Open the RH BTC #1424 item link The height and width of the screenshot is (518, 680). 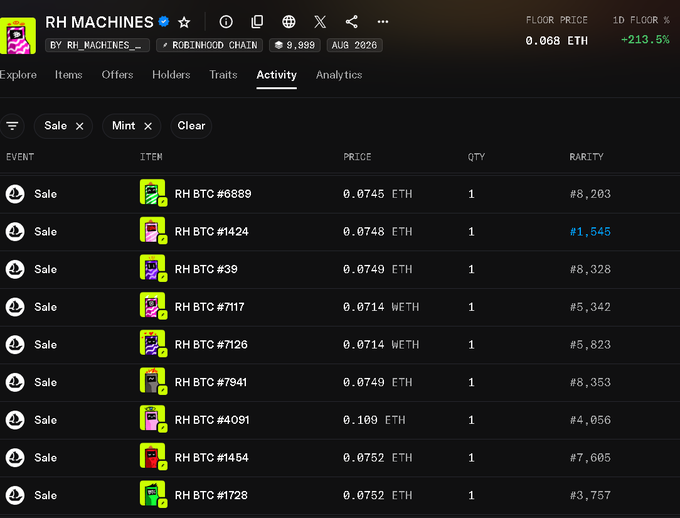click(212, 232)
